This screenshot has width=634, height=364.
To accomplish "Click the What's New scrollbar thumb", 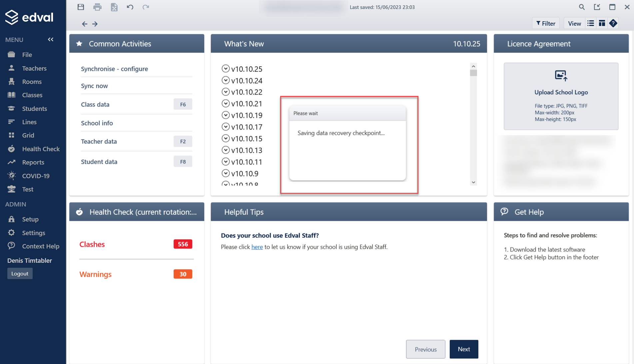I will [x=473, y=73].
